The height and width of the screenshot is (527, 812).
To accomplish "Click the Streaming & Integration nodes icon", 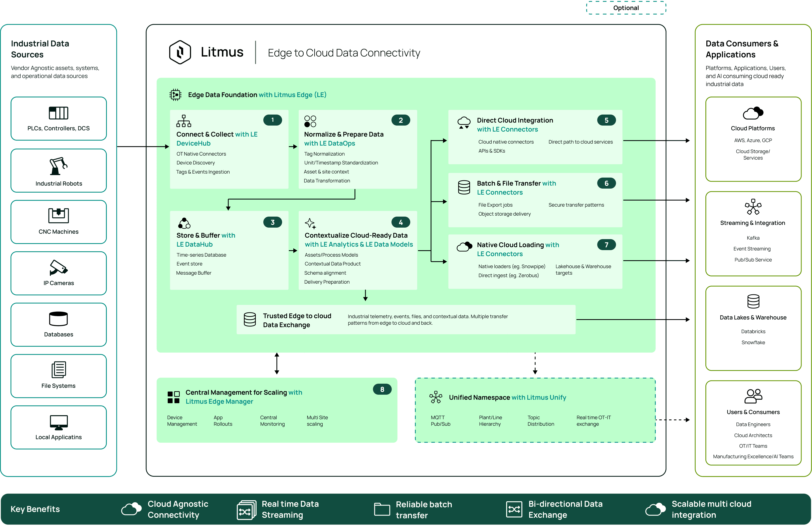I will pyautogui.click(x=753, y=207).
